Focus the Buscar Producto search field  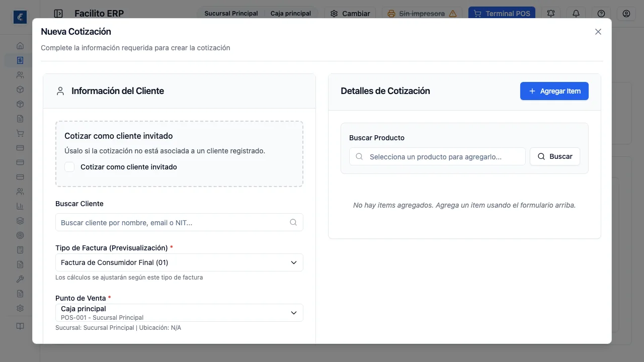(437, 156)
